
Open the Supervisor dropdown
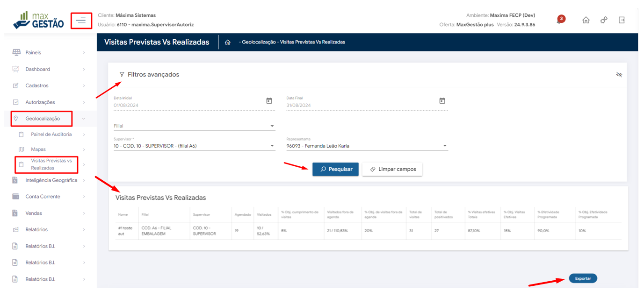[194, 146]
